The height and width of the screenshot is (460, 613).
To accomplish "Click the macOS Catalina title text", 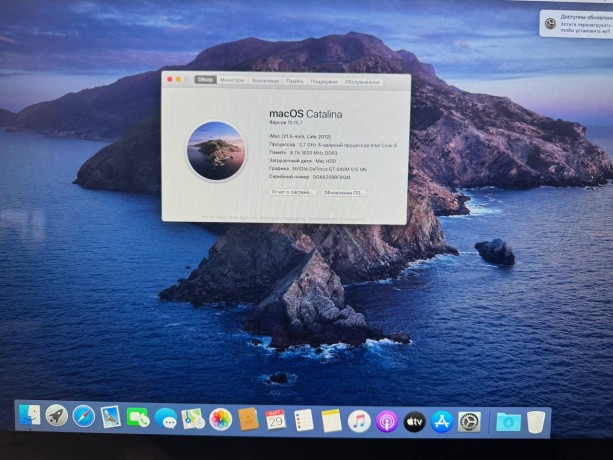I will pos(306,114).
